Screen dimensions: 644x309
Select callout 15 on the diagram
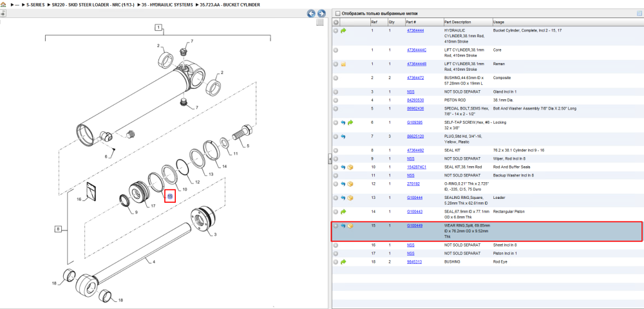(170, 196)
